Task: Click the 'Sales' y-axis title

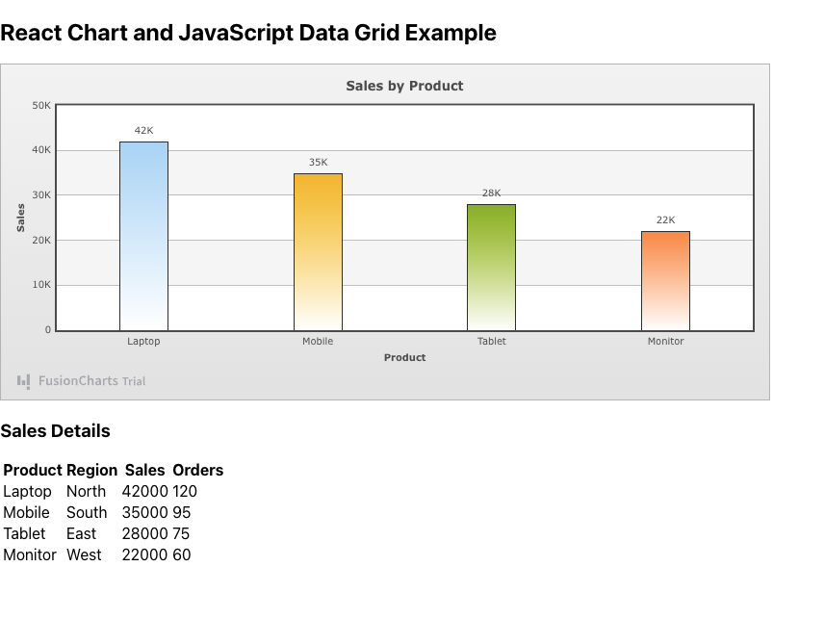Action: 20,218
